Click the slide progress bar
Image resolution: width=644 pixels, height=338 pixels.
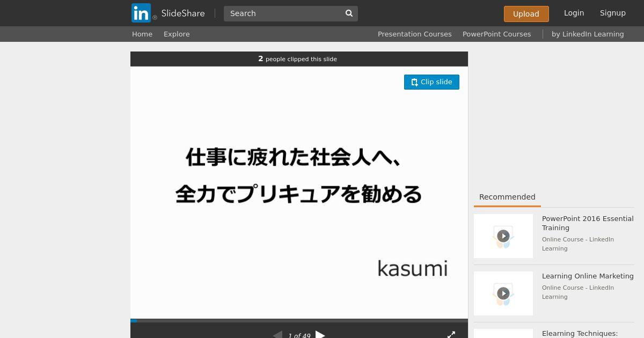pyautogui.click(x=299, y=321)
